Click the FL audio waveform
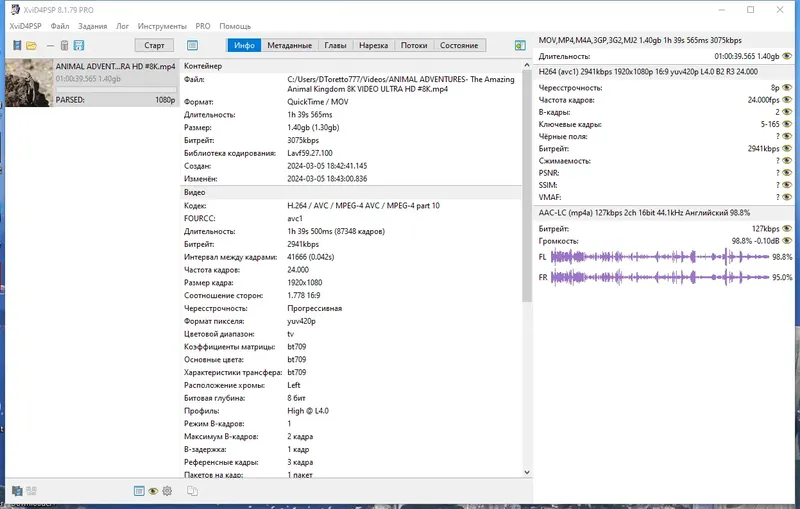The height and width of the screenshot is (509, 800). 660,257
